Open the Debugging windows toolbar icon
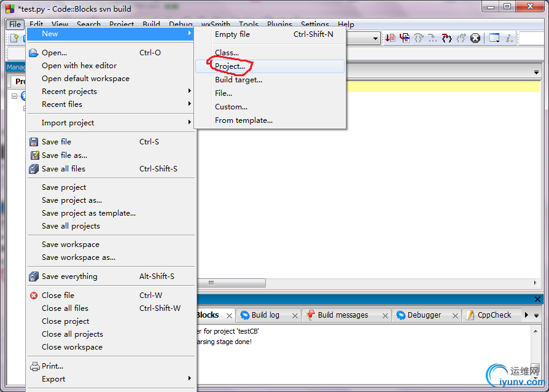The image size is (549, 392). 494,38
